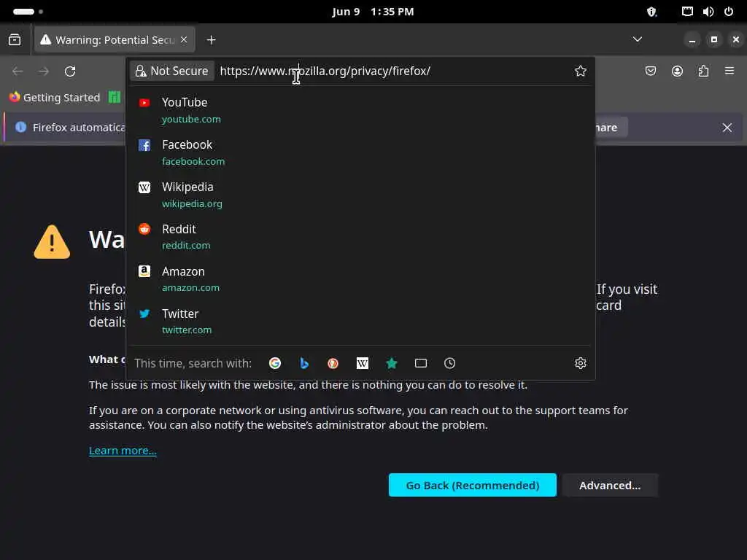This screenshot has height=560, width=747.
Task: Click the Firefox View icon
Action: tap(15, 39)
